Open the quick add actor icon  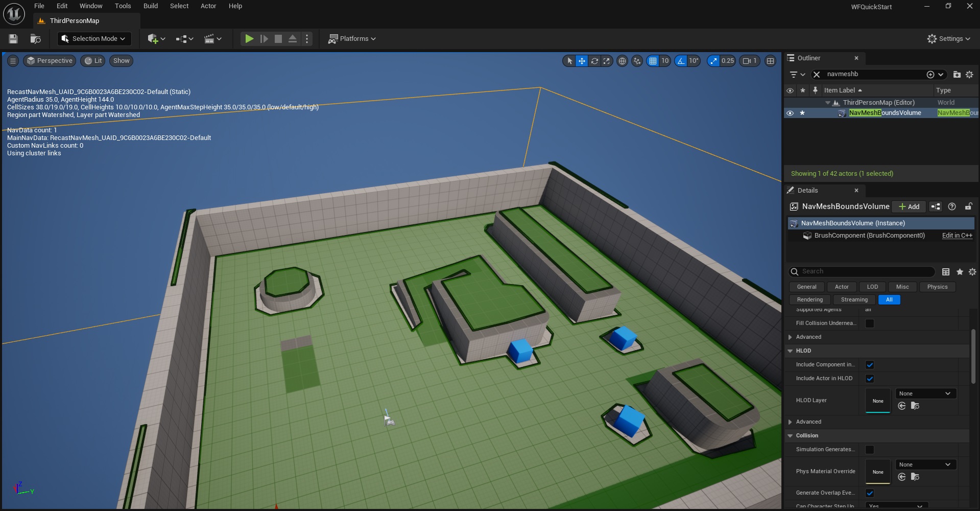tap(156, 39)
